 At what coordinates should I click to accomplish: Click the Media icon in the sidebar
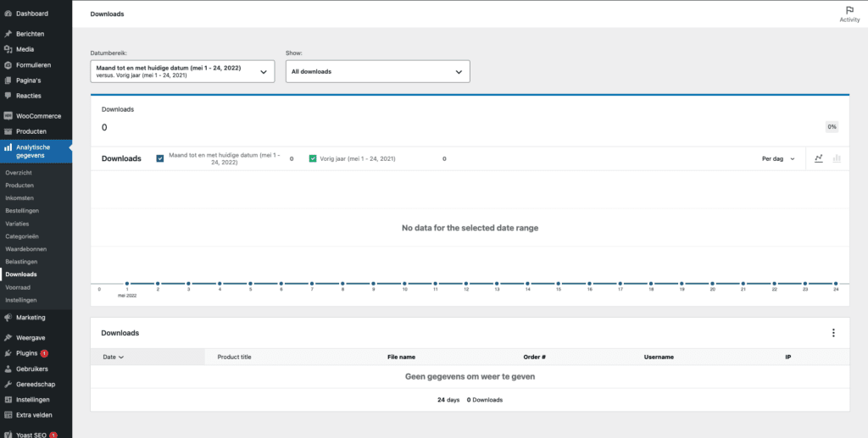pos(8,49)
